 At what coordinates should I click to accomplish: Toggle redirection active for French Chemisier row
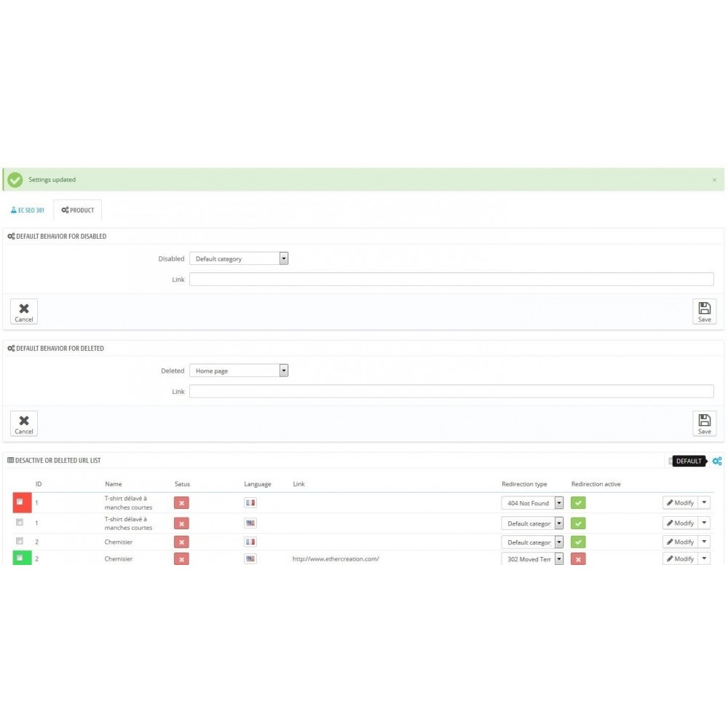(x=578, y=542)
